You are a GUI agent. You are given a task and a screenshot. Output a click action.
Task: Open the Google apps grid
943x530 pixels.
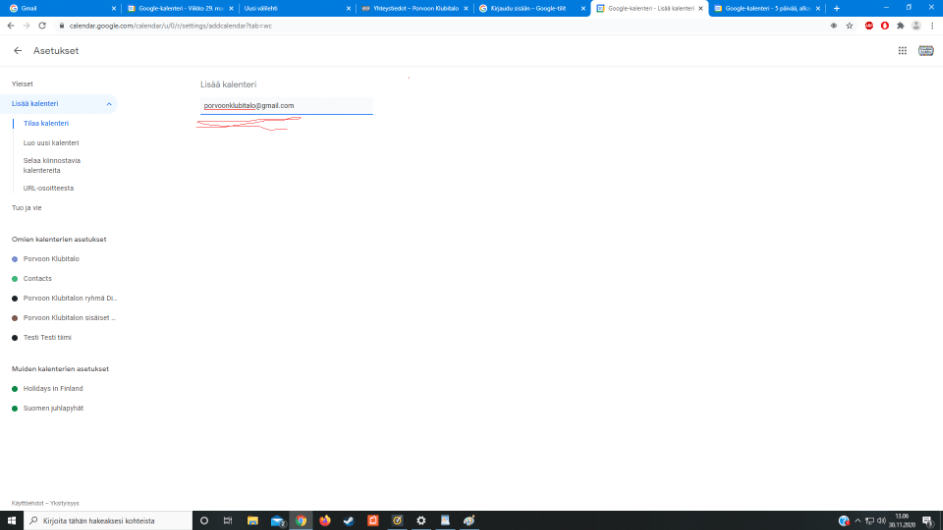pyautogui.click(x=902, y=50)
